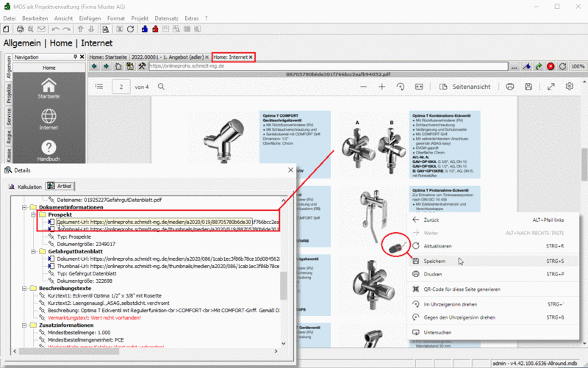Screen dimensions: 588x368
Task: Click the 100% zoom button
Action: click(578, 66)
